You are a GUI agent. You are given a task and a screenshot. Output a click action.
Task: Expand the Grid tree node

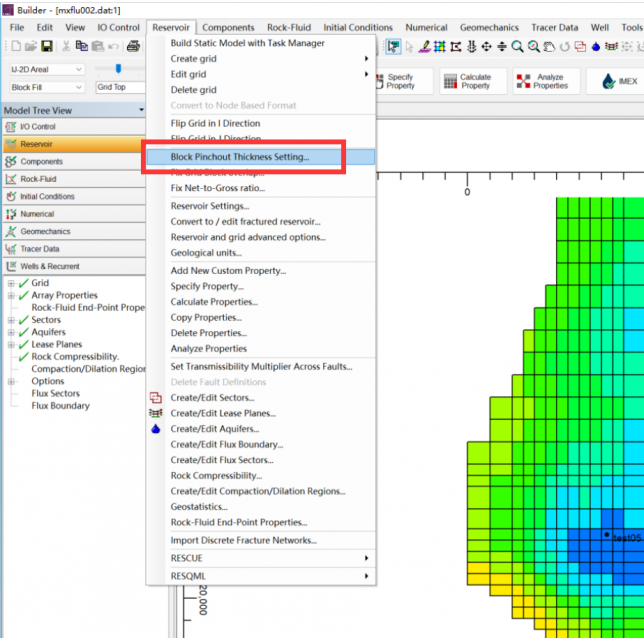pyautogui.click(x=11, y=283)
